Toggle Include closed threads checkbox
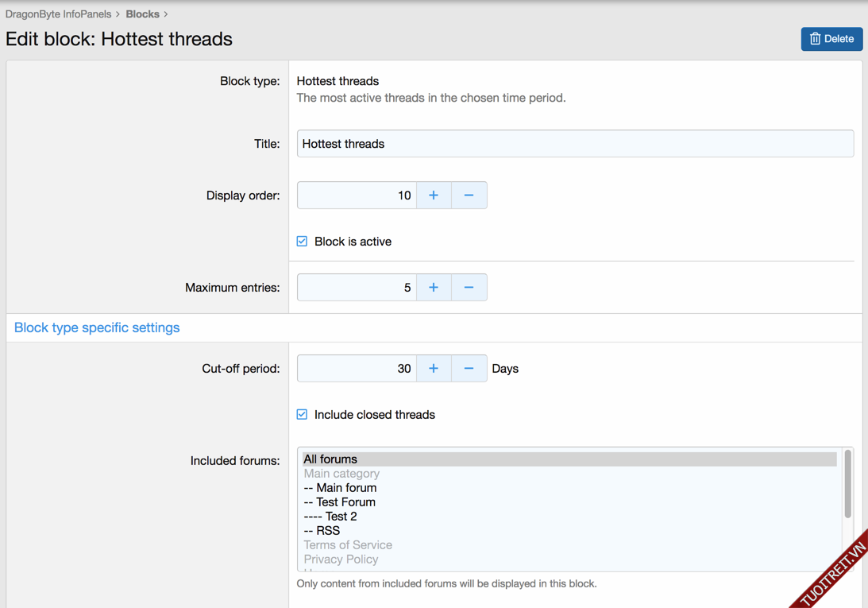Viewport: 868px width, 608px height. [x=303, y=415]
